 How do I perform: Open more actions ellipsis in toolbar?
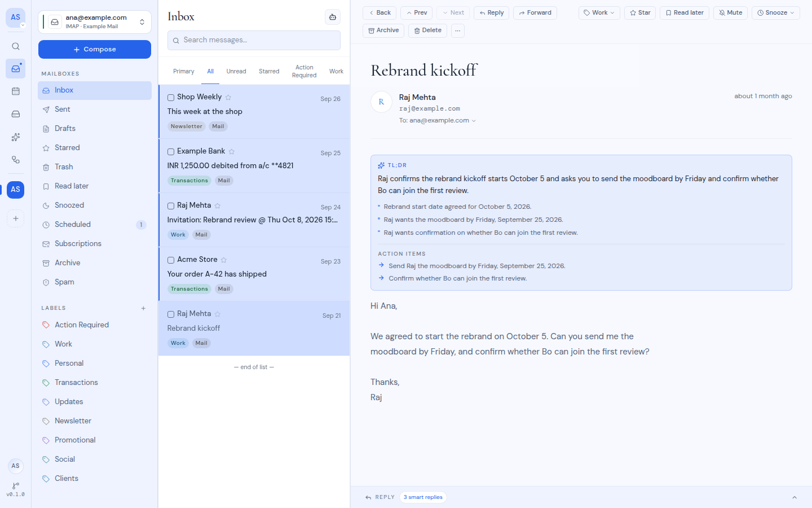point(458,30)
